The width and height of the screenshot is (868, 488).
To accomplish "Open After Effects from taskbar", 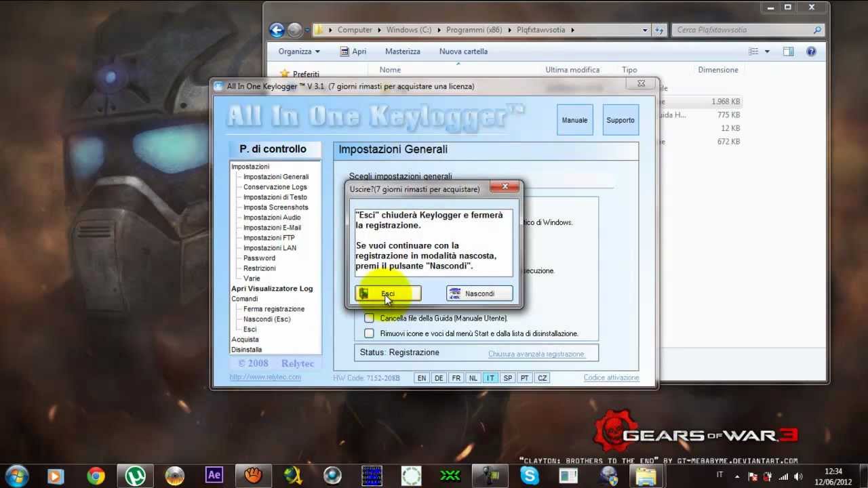I will click(x=214, y=475).
